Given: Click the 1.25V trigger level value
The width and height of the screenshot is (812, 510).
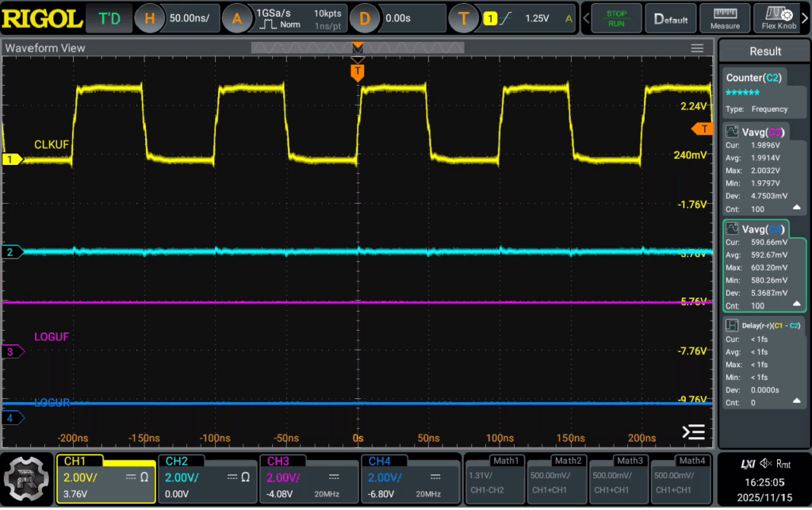Looking at the screenshot, I should coord(537,19).
